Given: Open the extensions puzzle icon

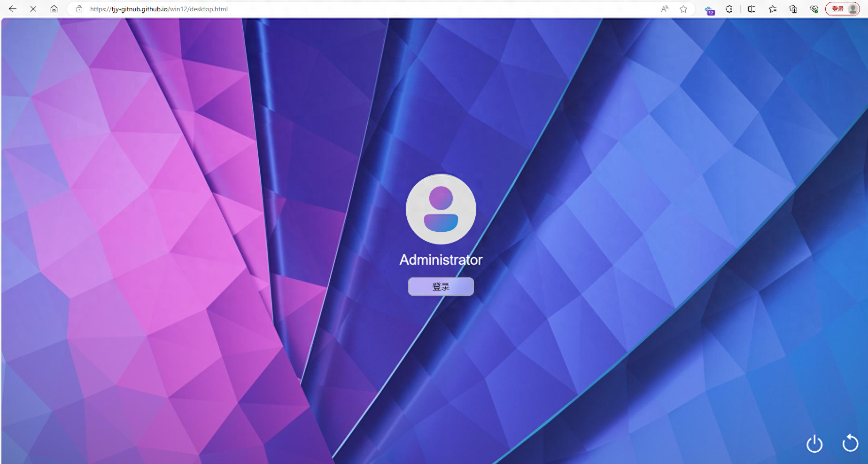Looking at the screenshot, I should (x=729, y=9).
